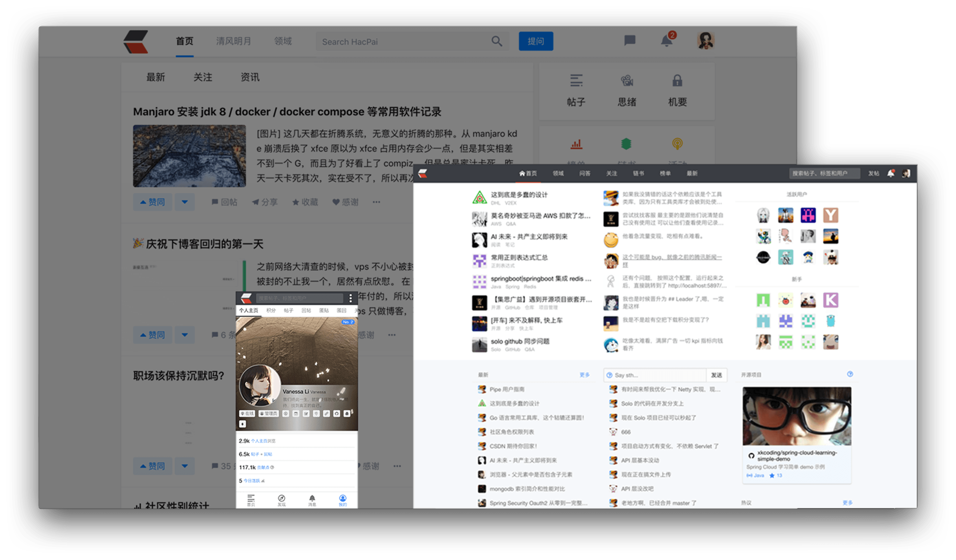Click the search magnifier in Search HacPai

497,41
